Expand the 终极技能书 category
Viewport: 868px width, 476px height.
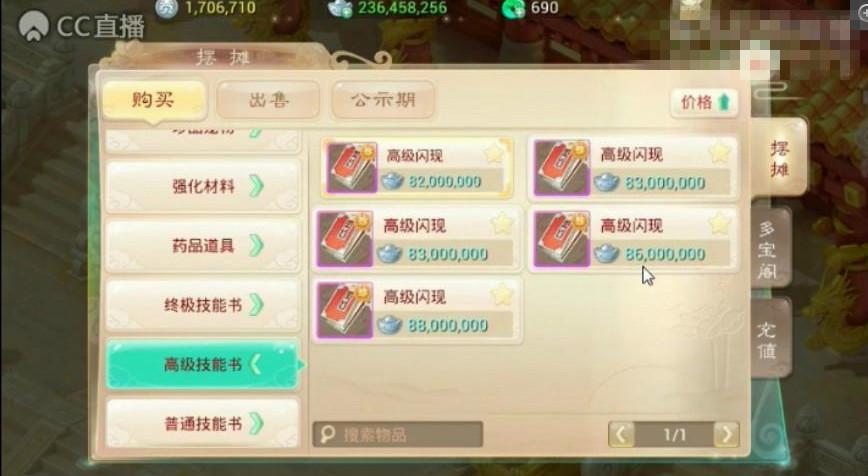tap(203, 305)
